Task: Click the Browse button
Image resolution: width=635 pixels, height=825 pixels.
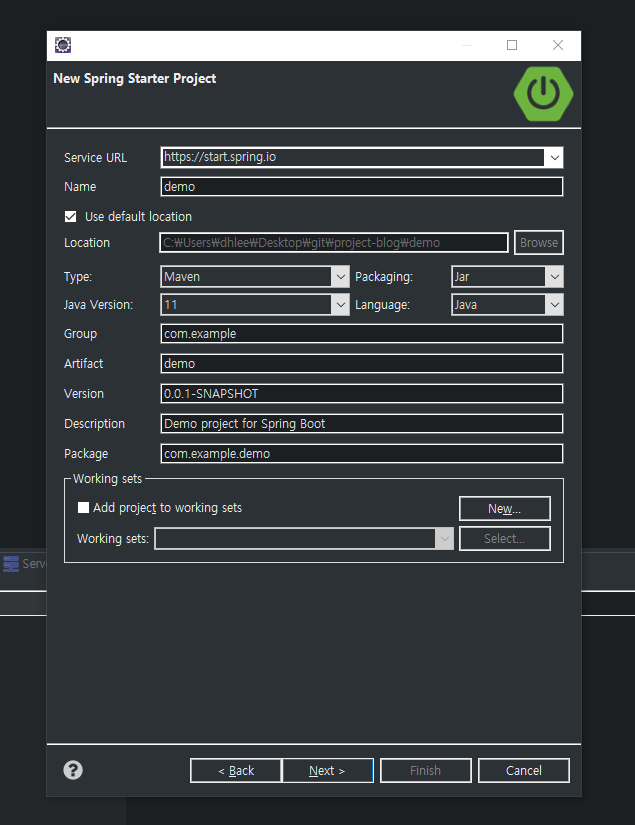Action: click(x=539, y=243)
